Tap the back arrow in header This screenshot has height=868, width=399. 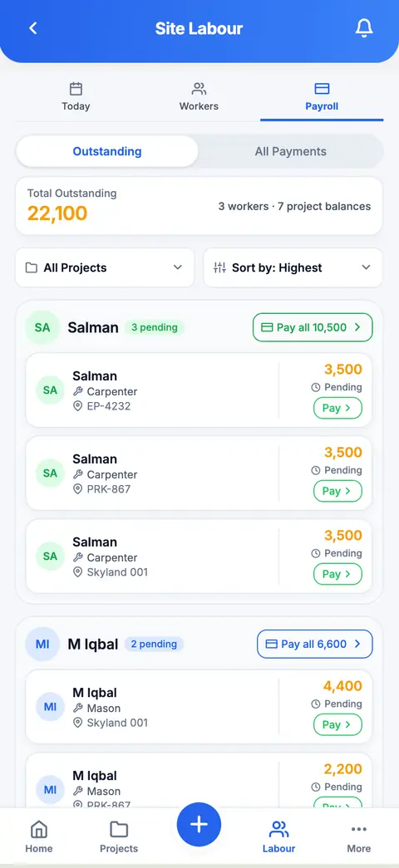[32, 28]
